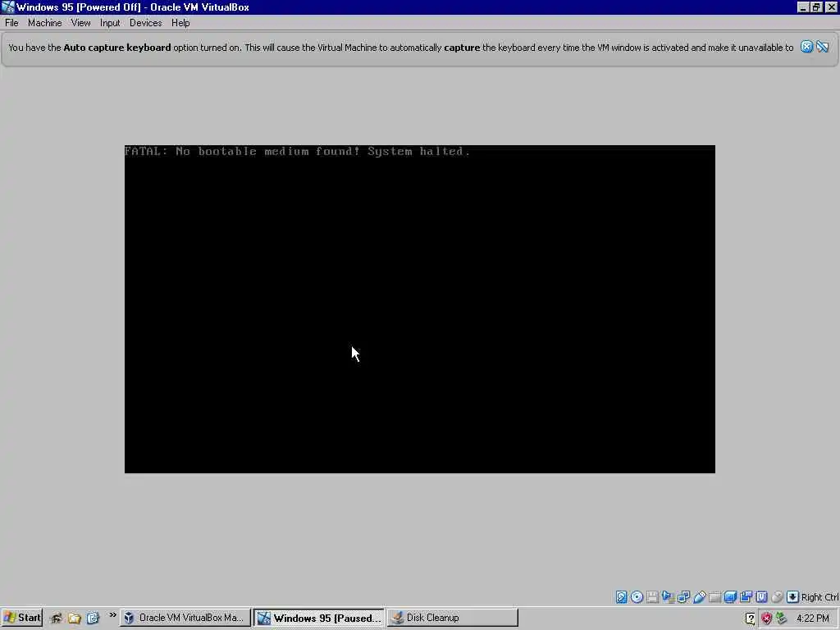The height and width of the screenshot is (630, 840).
Task: Expand the Quick Launch overflow chevron
Action: [112, 615]
